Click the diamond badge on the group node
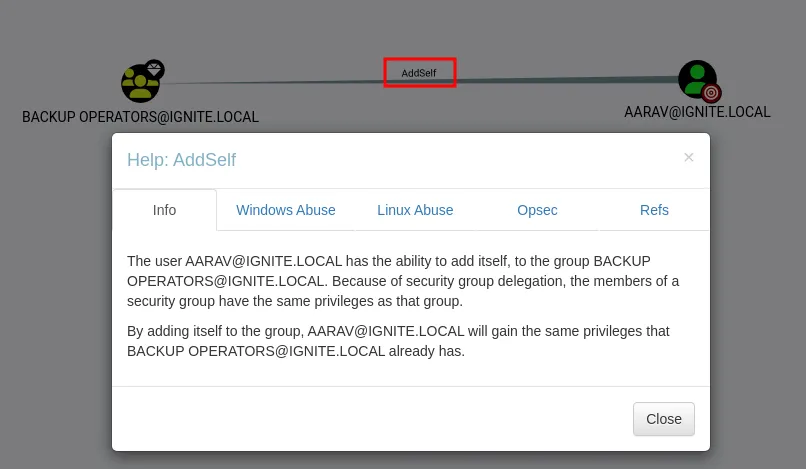 point(154,69)
